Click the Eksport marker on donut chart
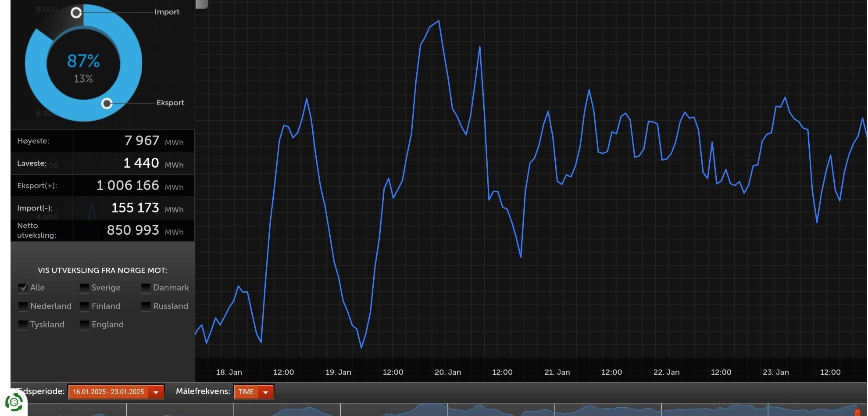The height and width of the screenshot is (416, 868). (x=107, y=104)
